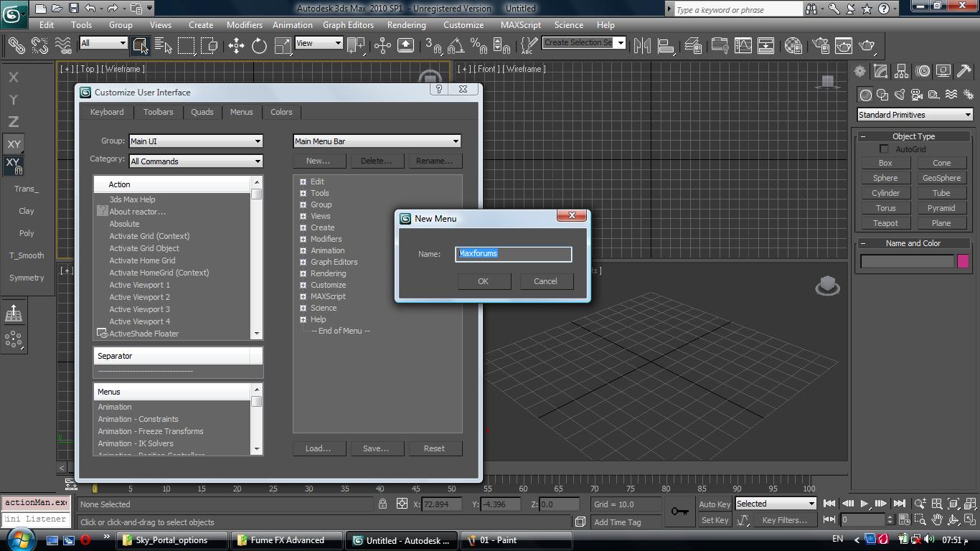Toggle Window/Crossing selection mode
980x551 pixels.
pyautogui.click(x=209, y=46)
